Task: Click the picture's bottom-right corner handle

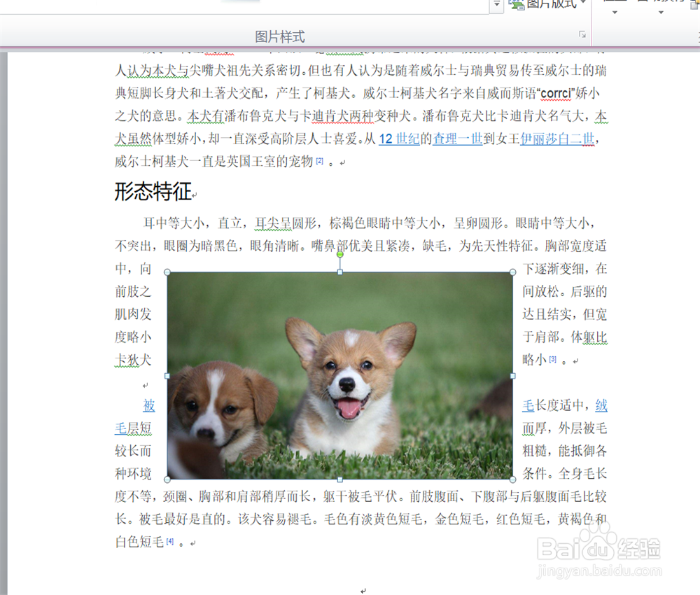Action: pos(513,479)
